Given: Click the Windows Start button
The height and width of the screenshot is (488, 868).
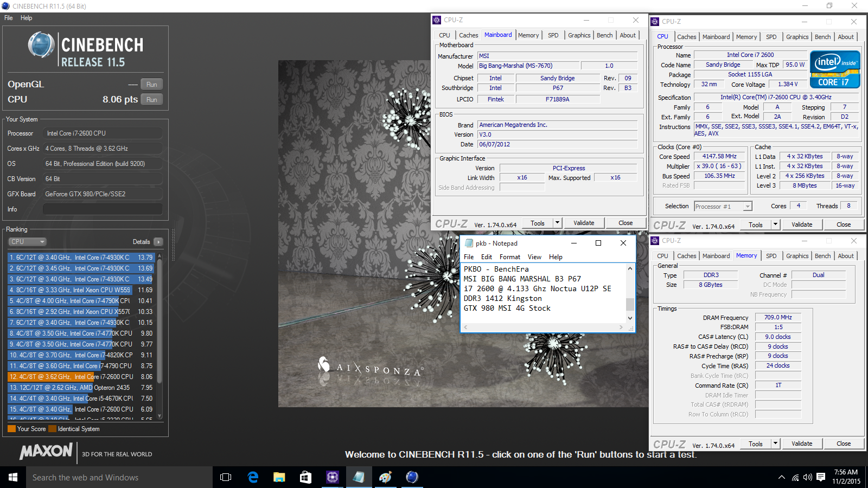Looking at the screenshot, I should click(13, 477).
